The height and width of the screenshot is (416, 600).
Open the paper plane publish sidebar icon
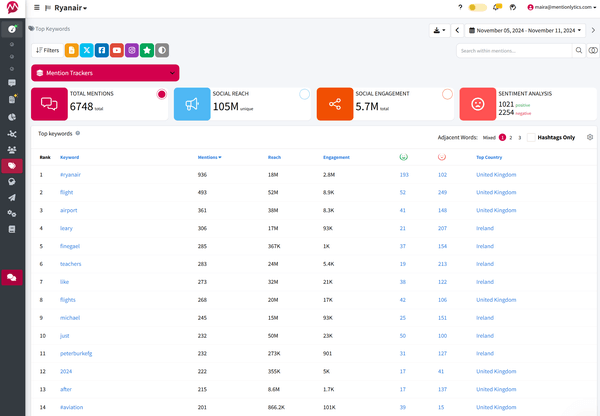[12, 197]
